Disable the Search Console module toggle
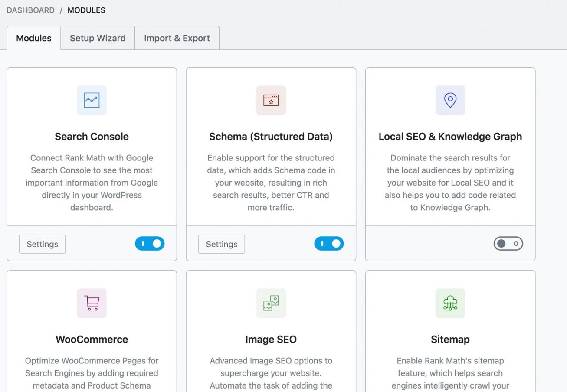This screenshot has width=567, height=392. (150, 244)
